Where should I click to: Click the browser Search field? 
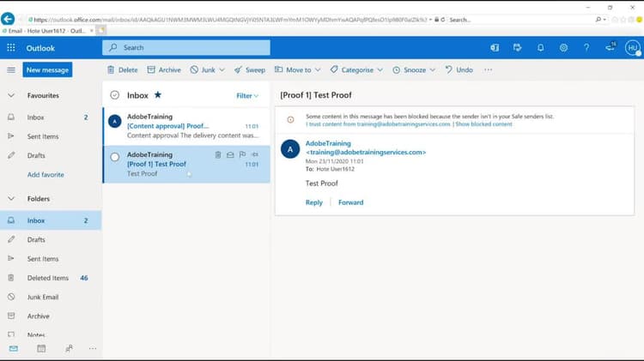[x=522, y=19]
